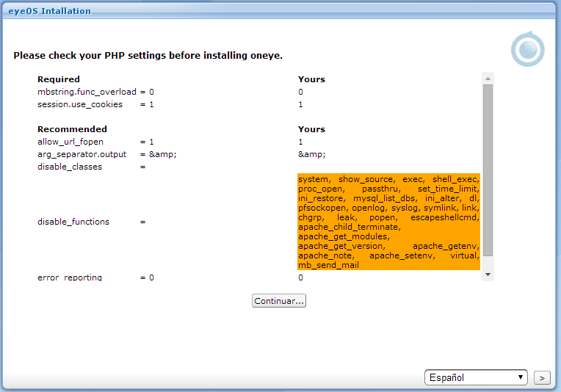
Task: Click the scrollbar up arrow
Action: pyautogui.click(x=488, y=78)
